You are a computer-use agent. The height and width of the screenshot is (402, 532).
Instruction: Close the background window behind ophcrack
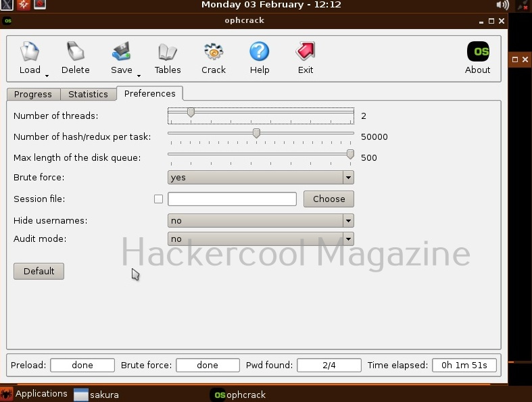pos(525,59)
